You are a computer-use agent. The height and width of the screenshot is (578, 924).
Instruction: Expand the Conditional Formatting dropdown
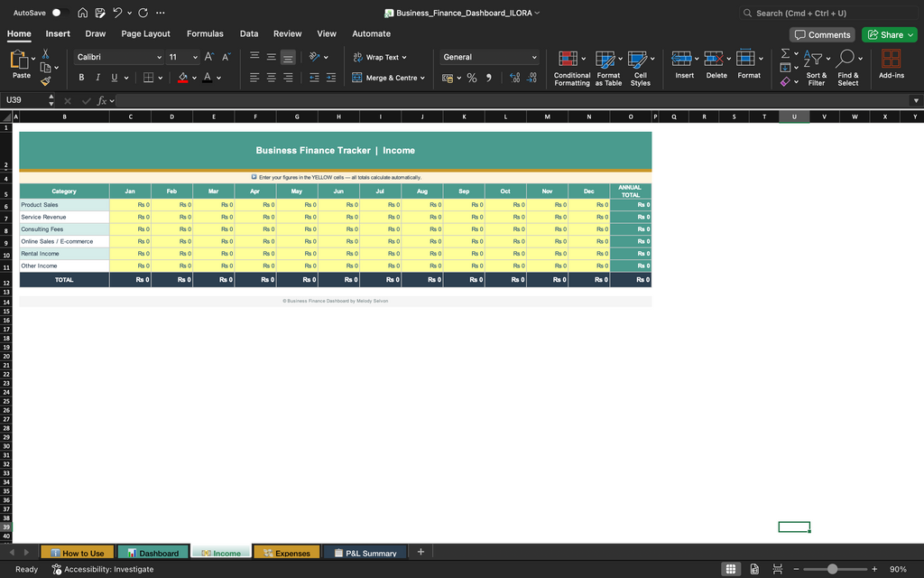[x=584, y=59]
